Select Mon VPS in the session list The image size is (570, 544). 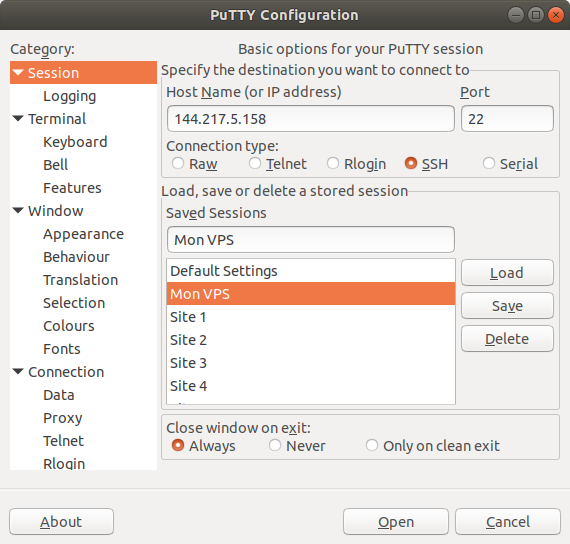(x=311, y=294)
